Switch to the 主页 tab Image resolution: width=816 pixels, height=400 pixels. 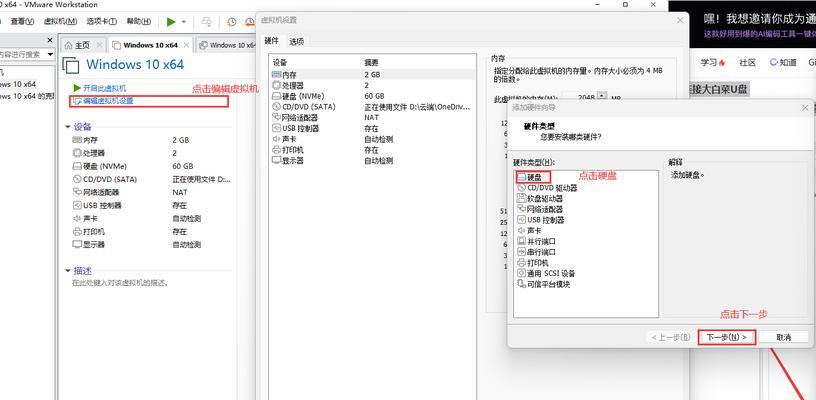81,45
